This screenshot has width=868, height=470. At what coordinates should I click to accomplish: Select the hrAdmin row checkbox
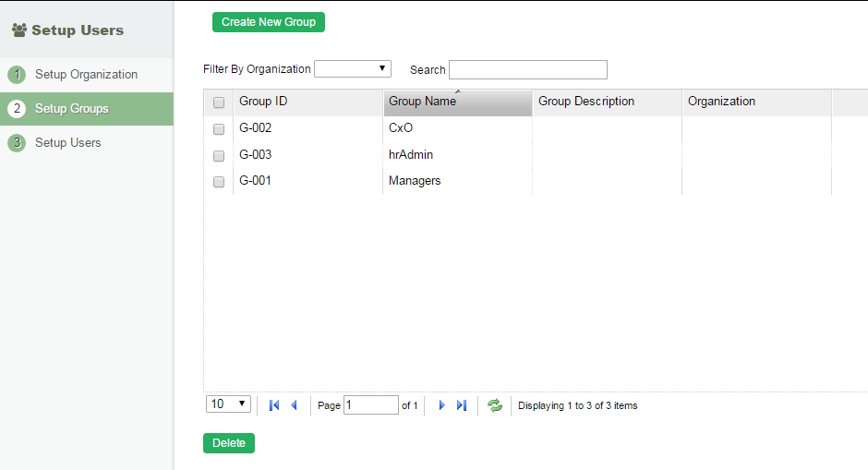tap(219, 155)
